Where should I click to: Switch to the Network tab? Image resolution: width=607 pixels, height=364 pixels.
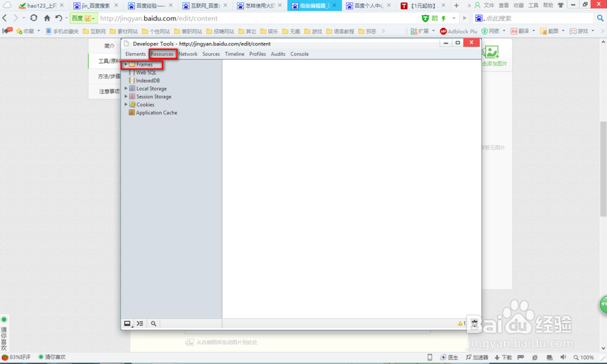tap(188, 54)
